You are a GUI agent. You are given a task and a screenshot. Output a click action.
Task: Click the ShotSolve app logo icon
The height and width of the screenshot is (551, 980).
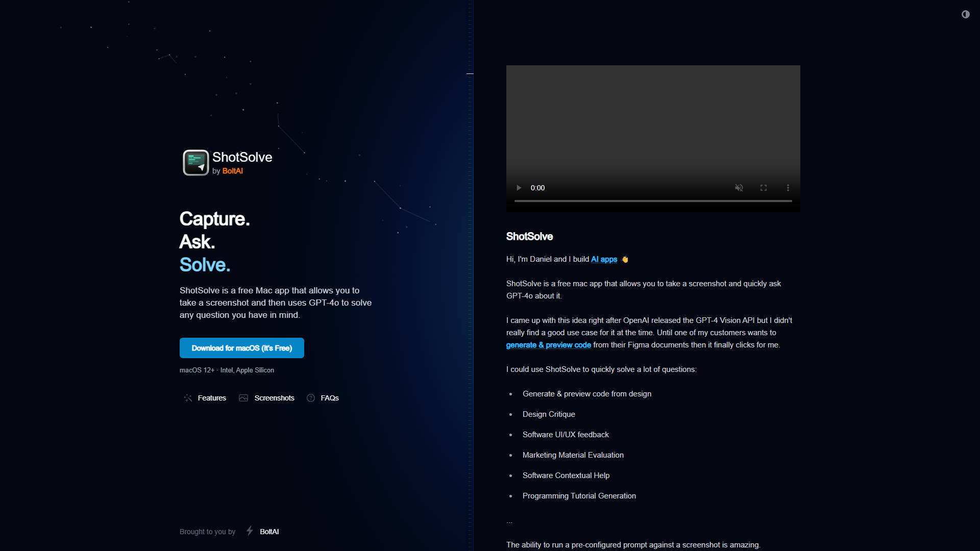196,163
